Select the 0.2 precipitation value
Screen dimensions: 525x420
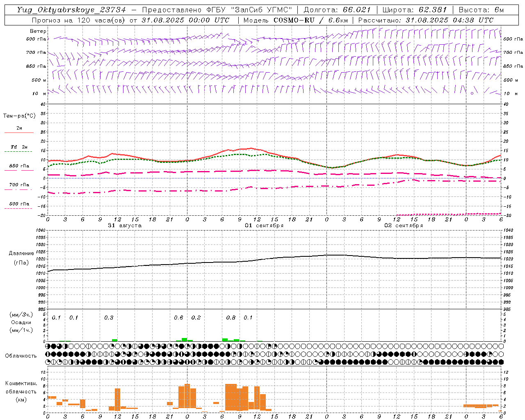point(196,318)
